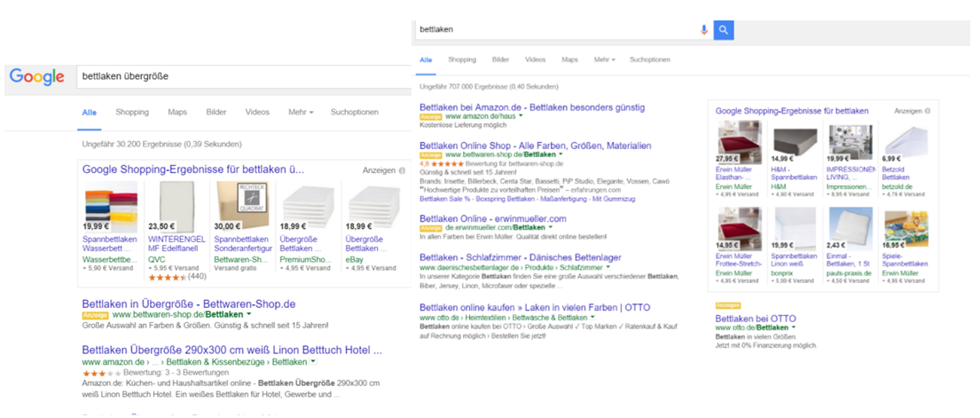Click IMPRESSIONEN LIVING 19,99 € image

pyautogui.click(x=850, y=143)
